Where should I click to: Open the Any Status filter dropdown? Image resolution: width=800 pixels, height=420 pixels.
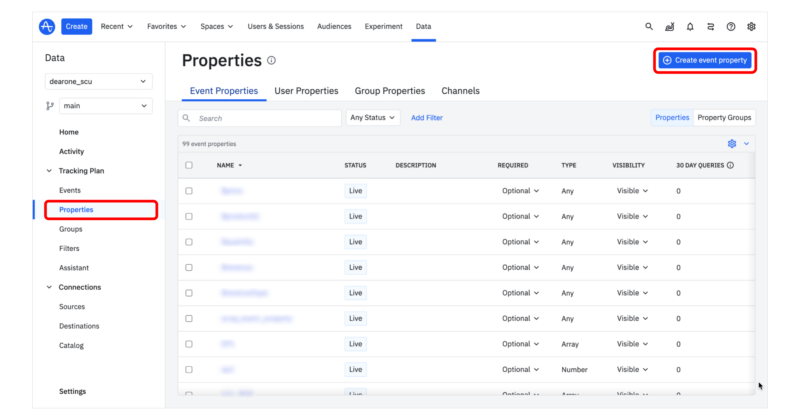pyautogui.click(x=372, y=118)
